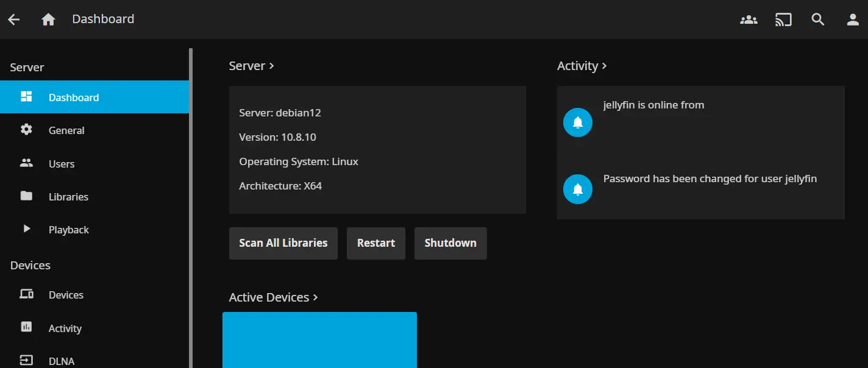This screenshot has height=368, width=868.
Task: Open the user profile icon
Action: tap(853, 19)
